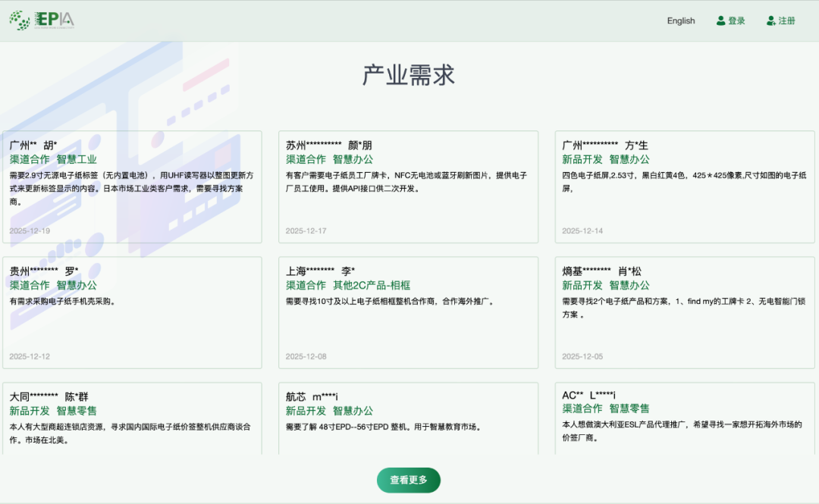
Task: Click the 查看更多 button to load more demands
Action: point(409,480)
